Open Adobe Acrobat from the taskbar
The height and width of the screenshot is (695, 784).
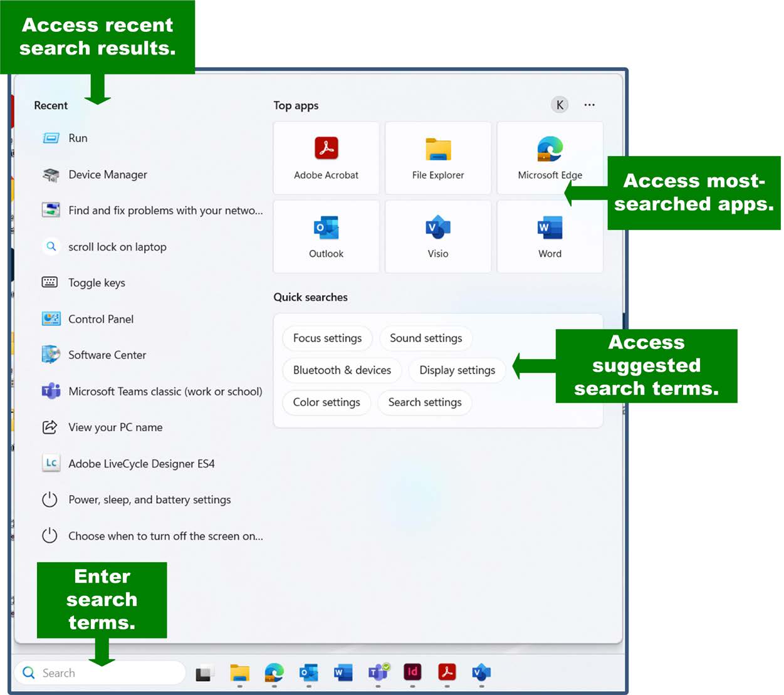447,672
